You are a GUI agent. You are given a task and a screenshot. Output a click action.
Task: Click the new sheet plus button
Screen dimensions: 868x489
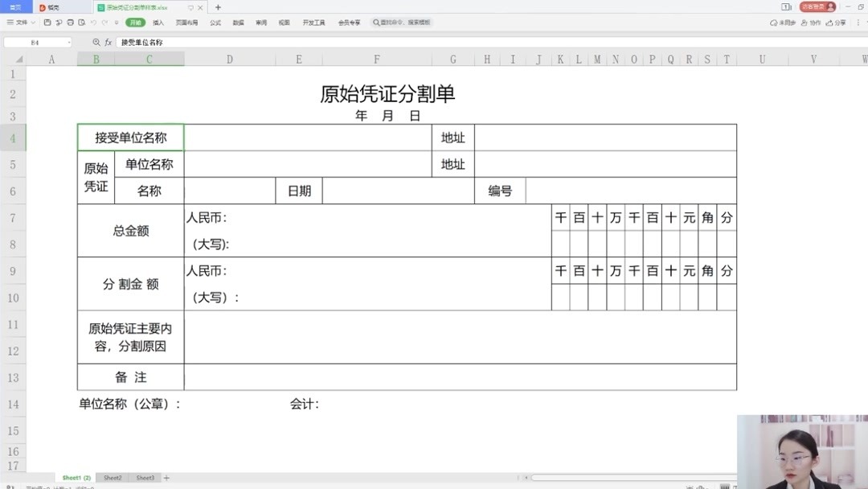(x=166, y=477)
